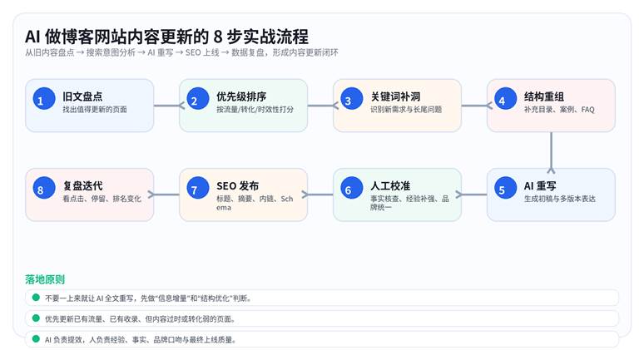The image size is (644, 350).
Task: Click the number 3 circle icon
Action: point(349,101)
